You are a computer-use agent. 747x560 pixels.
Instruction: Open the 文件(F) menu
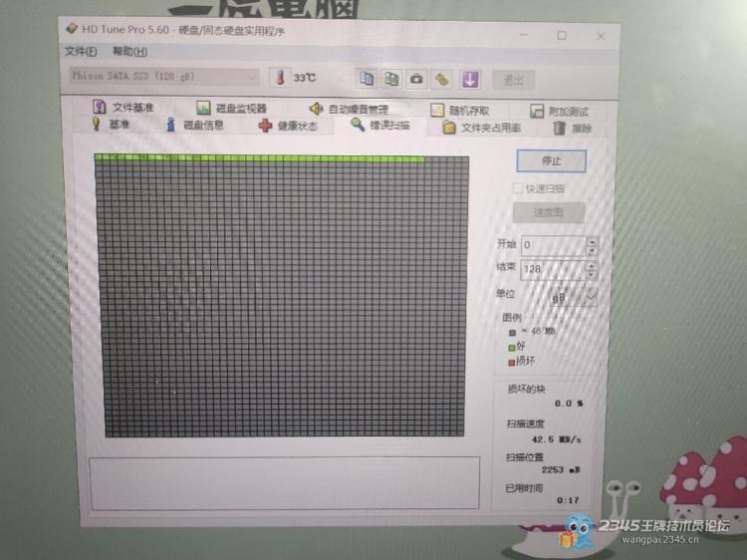coord(81,51)
